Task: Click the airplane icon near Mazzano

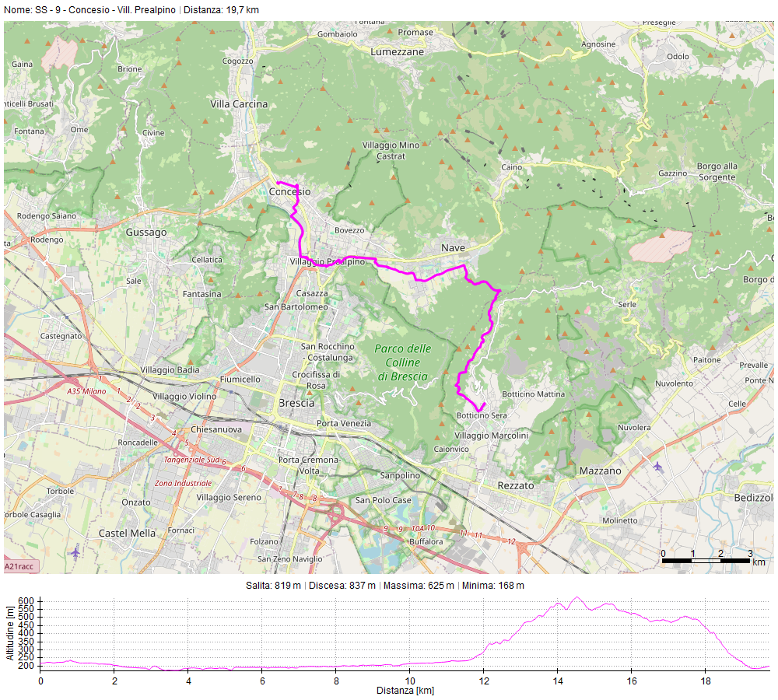Action: tap(660, 466)
